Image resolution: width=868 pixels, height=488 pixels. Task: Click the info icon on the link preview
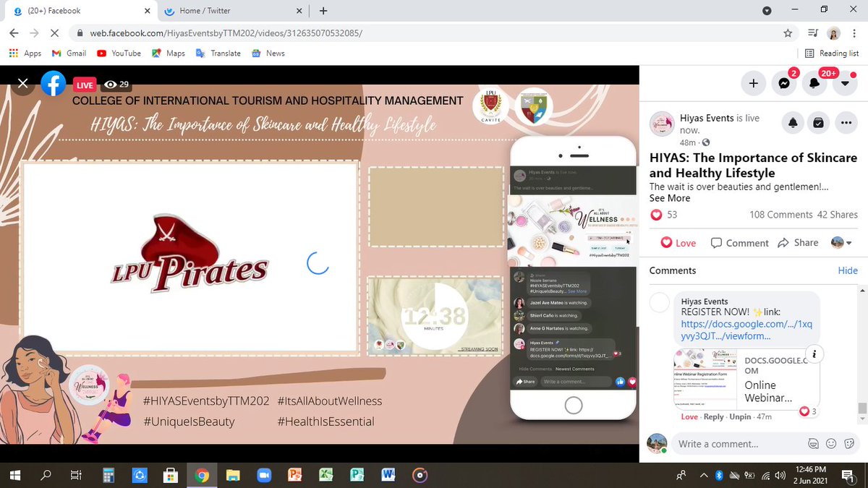click(x=814, y=354)
